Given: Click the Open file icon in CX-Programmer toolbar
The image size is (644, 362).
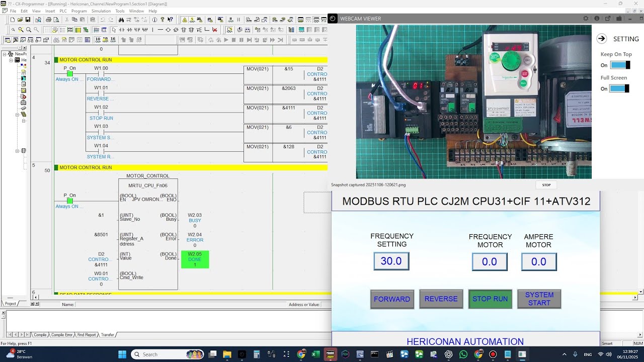Looking at the screenshot, I should point(20,20).
